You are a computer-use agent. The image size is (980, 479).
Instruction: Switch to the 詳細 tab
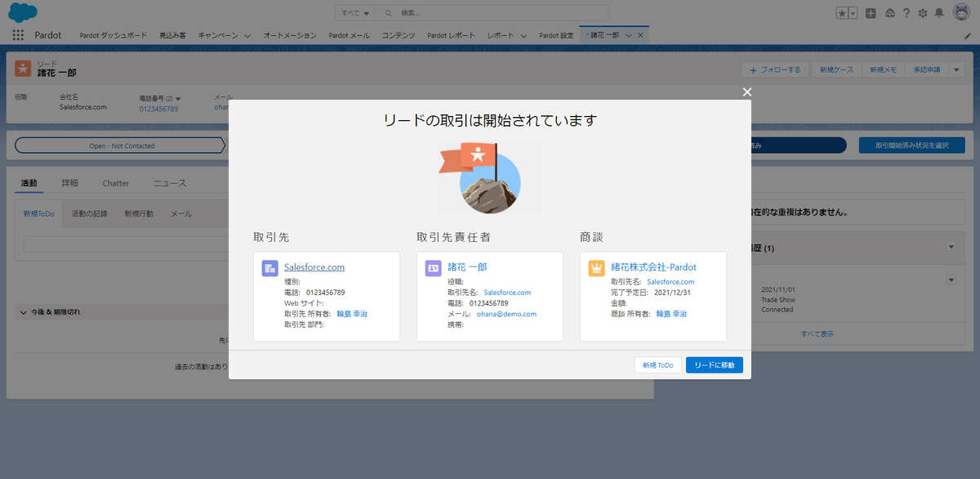pyautogui.click(x=70, y=183)
